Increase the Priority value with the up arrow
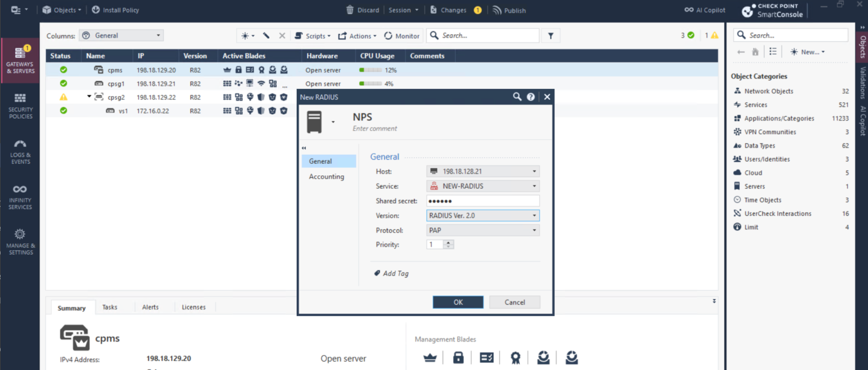Image resolution: width=868 pixels, height=370 pixels. point(449,242)
